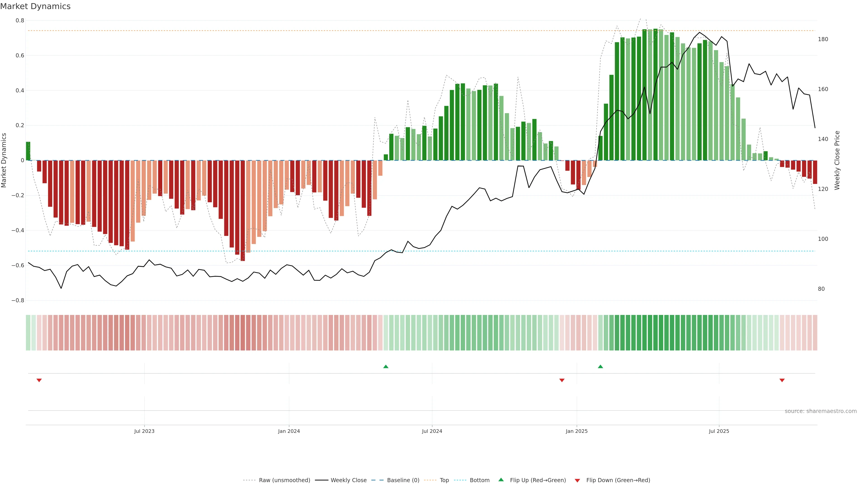Click the Flip Up marker after Jan 2025

point(600,366)
